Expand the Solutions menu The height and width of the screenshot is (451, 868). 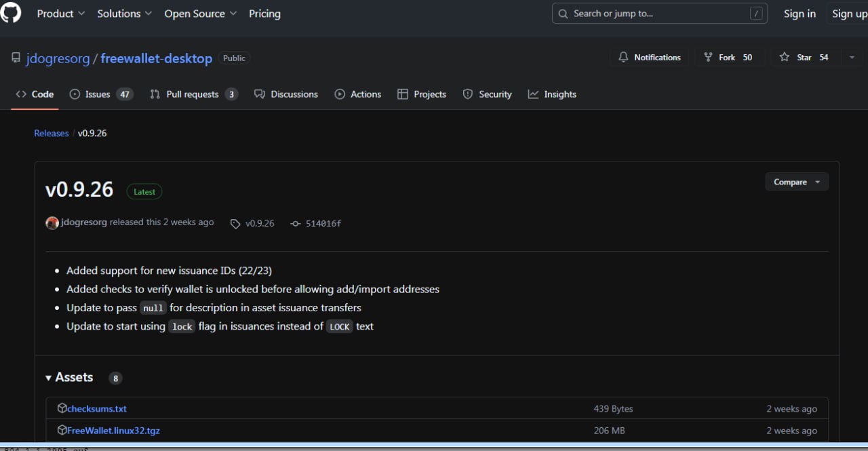125,14
